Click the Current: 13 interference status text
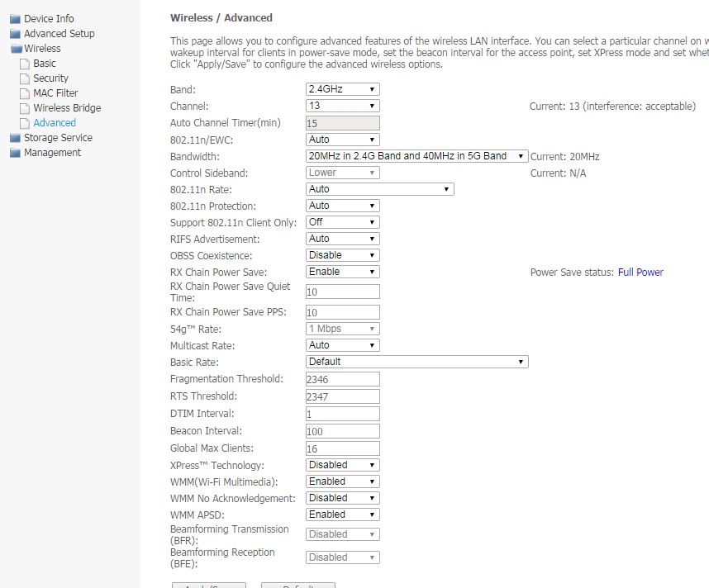The width and height of the screenshot is (709, 588). click(x=612, y=107)
